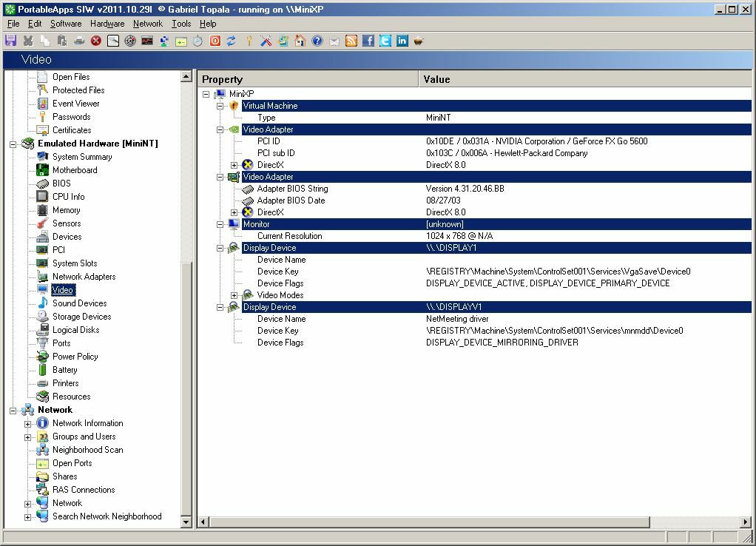The image size is (756, 546).
Task: Click the RSS feed toolbar icon
Action: tap(351, 41)
